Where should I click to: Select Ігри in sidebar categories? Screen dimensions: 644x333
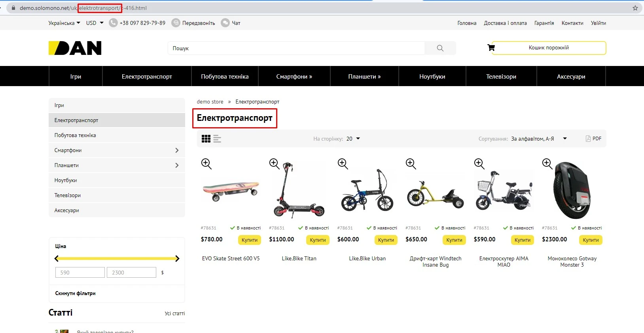pos(117,105)
